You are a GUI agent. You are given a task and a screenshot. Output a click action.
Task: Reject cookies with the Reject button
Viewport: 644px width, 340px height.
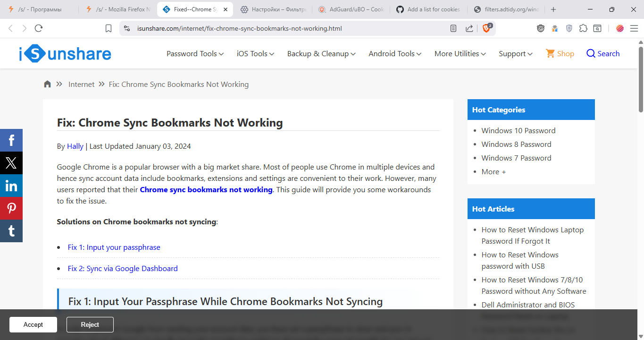pos(90,325)
